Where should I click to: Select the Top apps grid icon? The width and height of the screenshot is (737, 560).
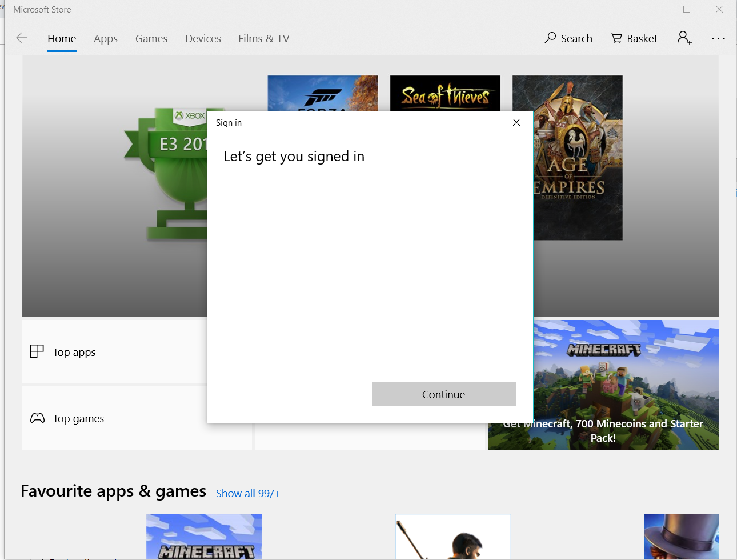pos(37,351)
